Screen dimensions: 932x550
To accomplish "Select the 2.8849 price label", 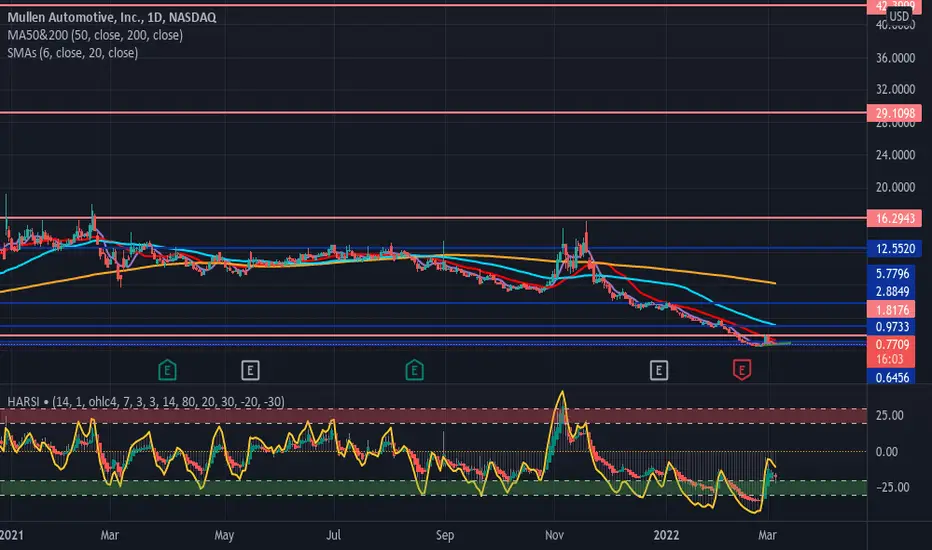I will 892,291.
